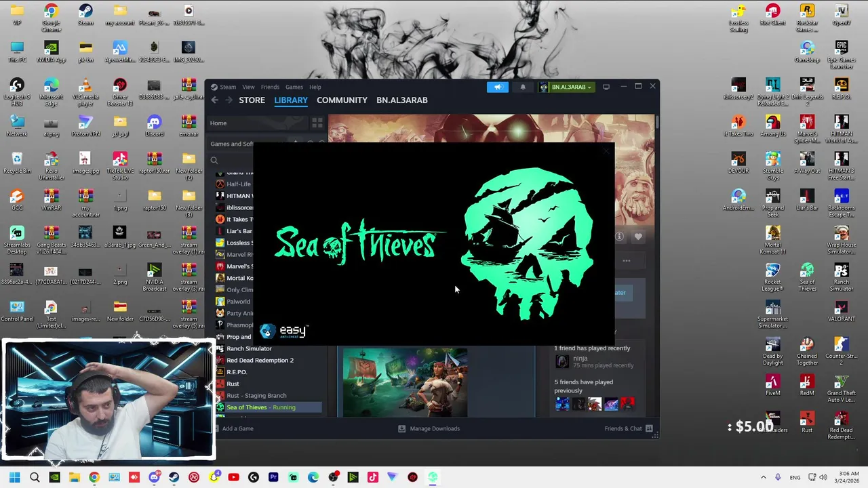This screenshot has height=488, width=868.
Task: Open the Help menu in Steam
Action: [315, 87]
